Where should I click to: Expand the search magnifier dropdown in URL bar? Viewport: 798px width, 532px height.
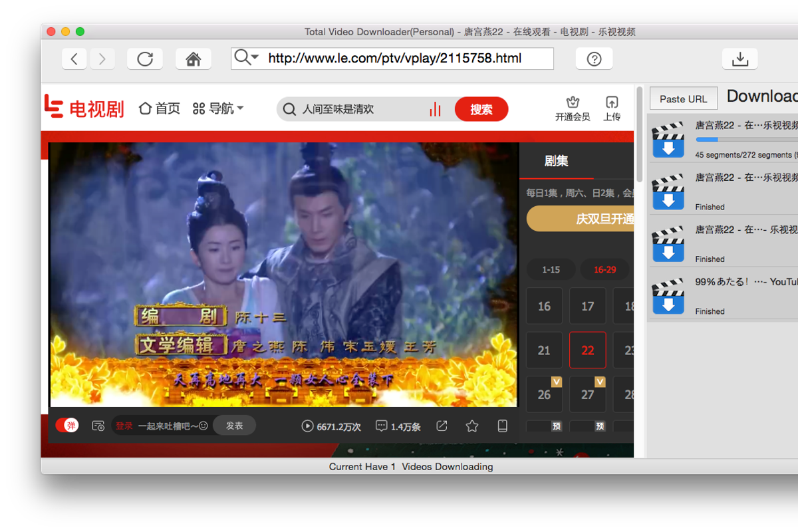[247, 58]
